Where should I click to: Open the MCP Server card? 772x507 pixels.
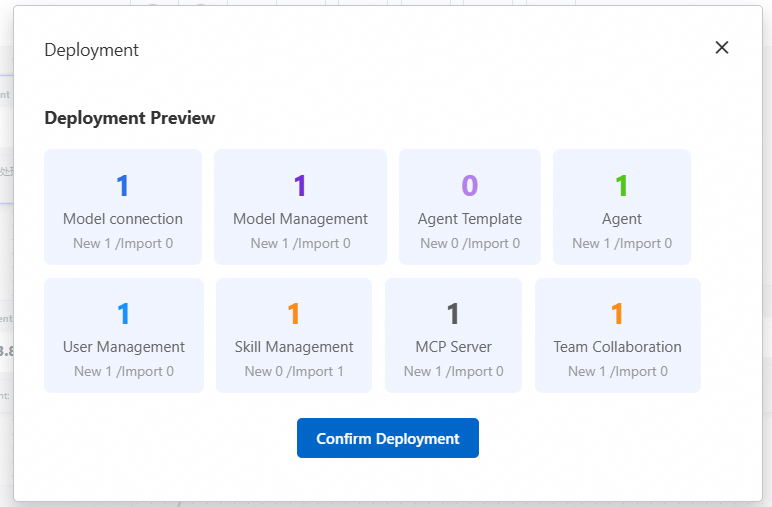[x=453, y=335]
